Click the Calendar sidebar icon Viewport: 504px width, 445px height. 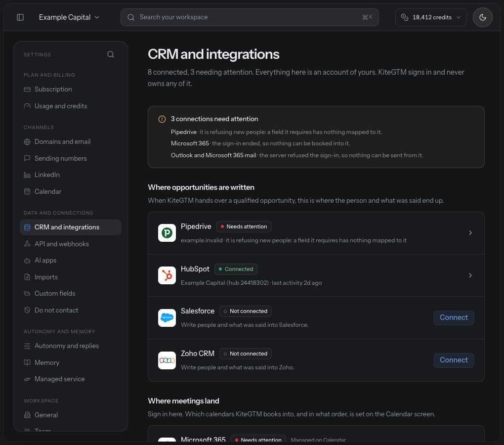27,192
